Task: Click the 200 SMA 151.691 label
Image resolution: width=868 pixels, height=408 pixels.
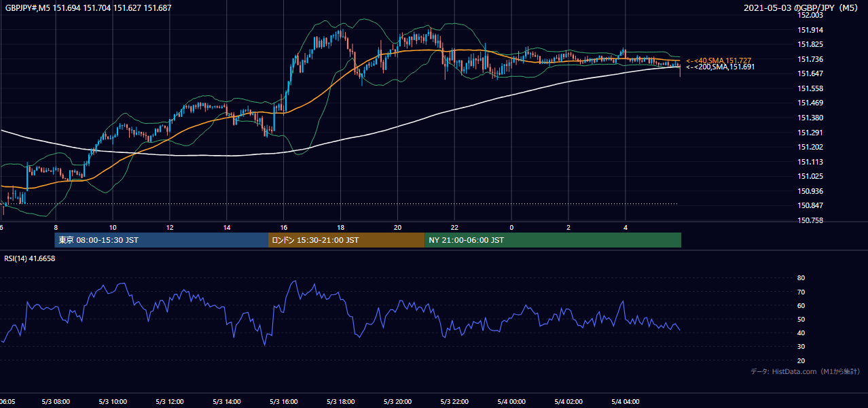Action: (x=720, y=67)
